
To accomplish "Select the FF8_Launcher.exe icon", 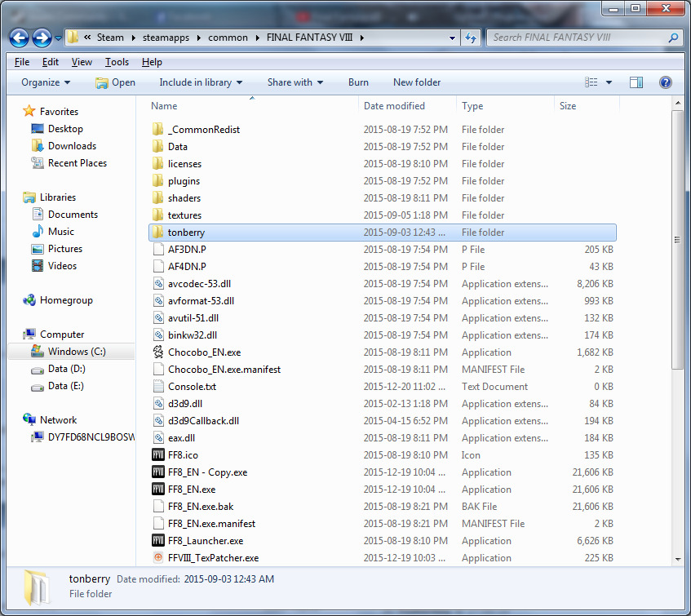I will [157, 540].
